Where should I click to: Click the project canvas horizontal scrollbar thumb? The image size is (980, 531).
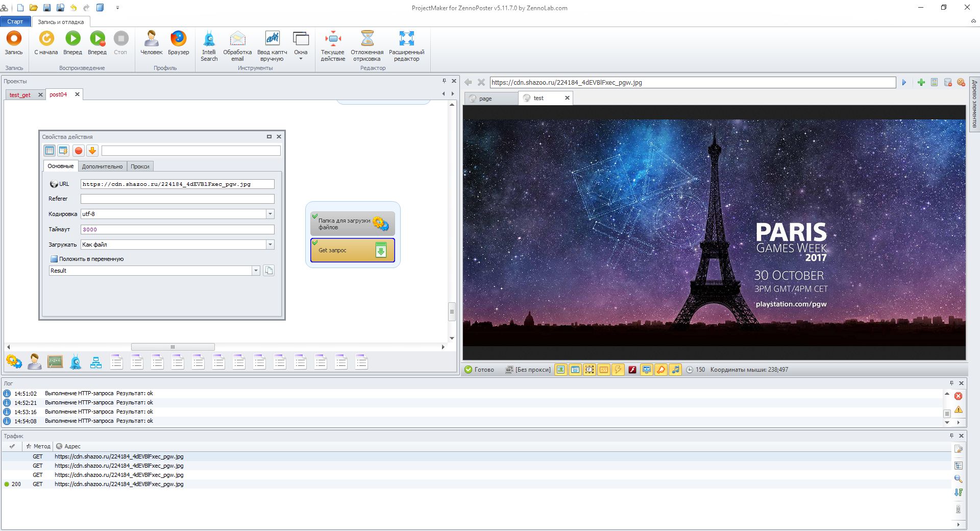pyautogui.click(x=173, y=347)
